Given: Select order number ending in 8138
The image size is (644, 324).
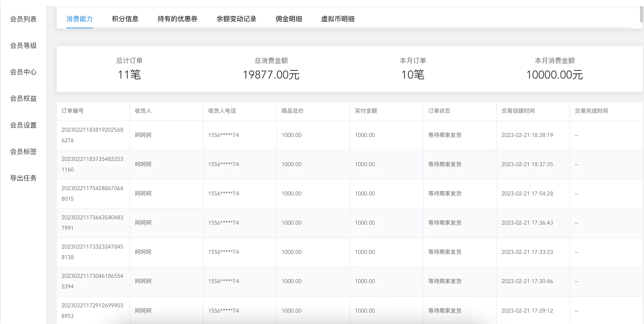Looking at the screenshot, I should (92, 252).
